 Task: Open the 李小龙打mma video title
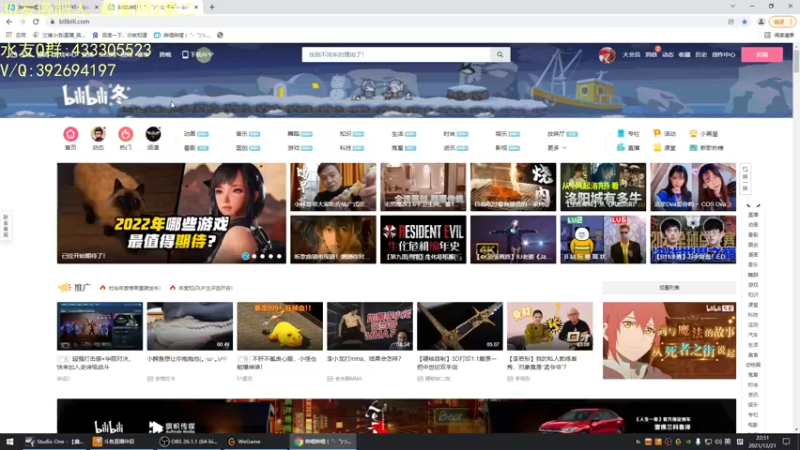[364, 359]
